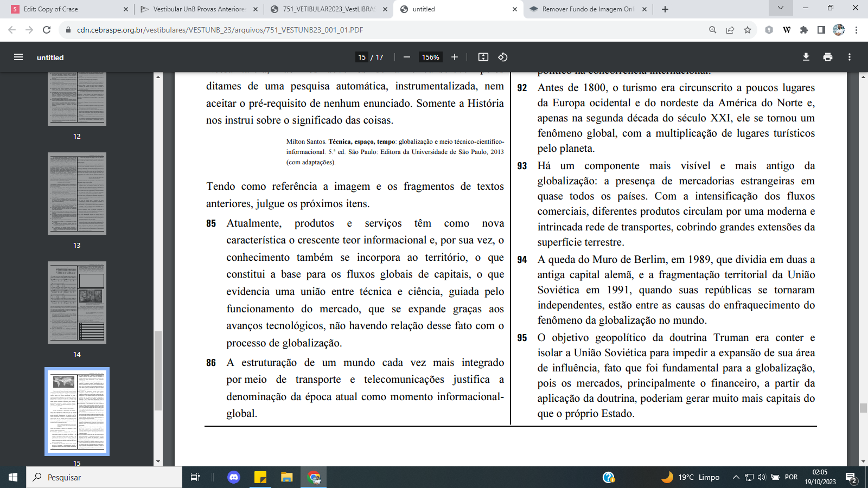Go back to previous page in browser
This screenshot has height=488, width=868.
pyautogui.click(x=12, y=30)
